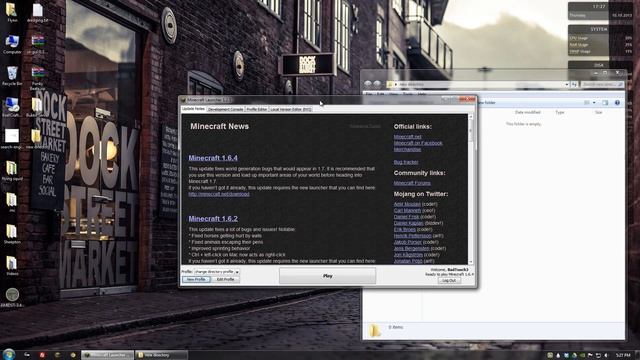Switch to the Profile Editor tab
The image size is (640, 360).
tap(256, 109)
